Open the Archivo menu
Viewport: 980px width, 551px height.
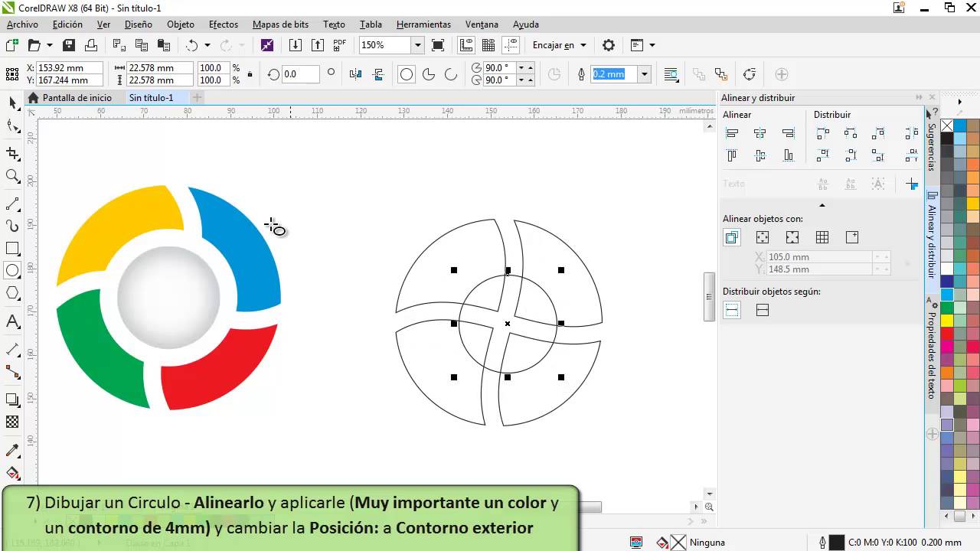(x=22, y=24)
